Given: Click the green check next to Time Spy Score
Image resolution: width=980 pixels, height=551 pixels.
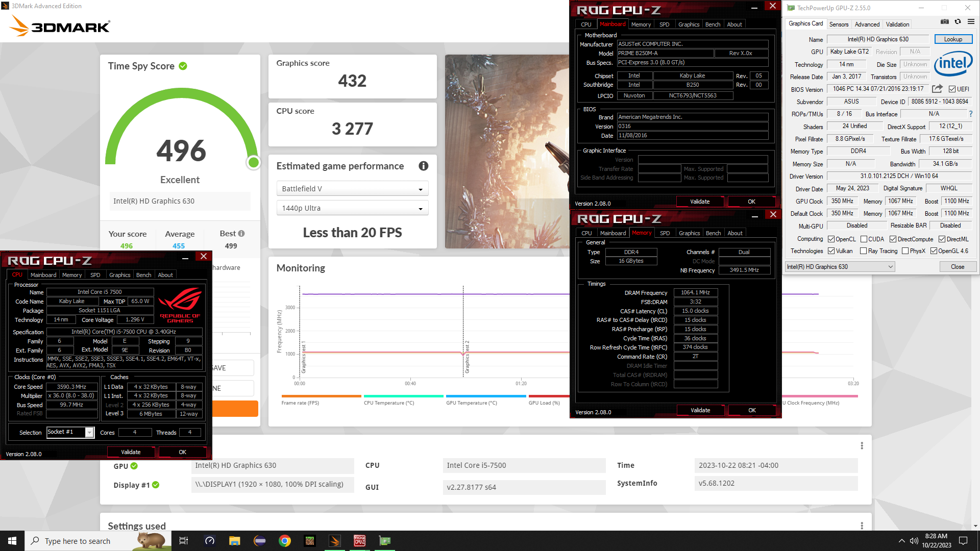Looking at the screenshot, I should [183, 66].
